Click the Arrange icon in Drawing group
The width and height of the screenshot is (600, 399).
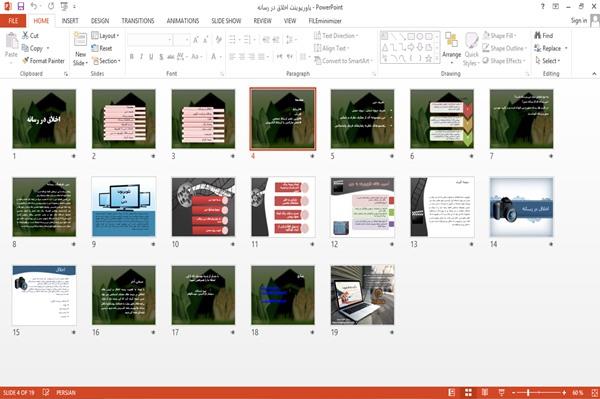[x=452, y=41]
